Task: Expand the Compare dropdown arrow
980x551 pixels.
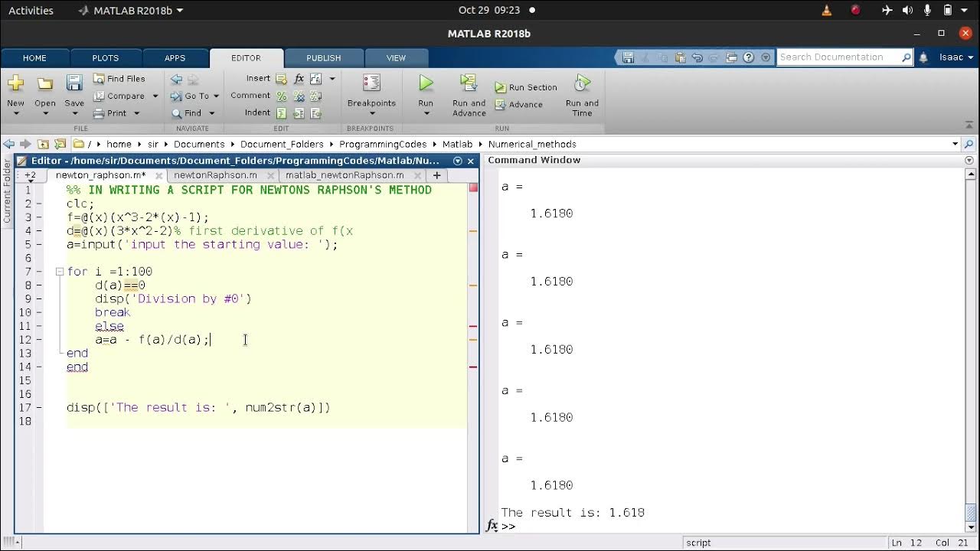Action: coord(155,96)
